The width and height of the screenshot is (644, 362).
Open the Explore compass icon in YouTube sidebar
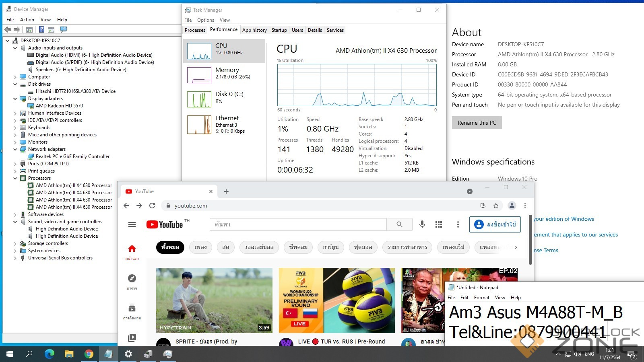[x=132, y=279]
